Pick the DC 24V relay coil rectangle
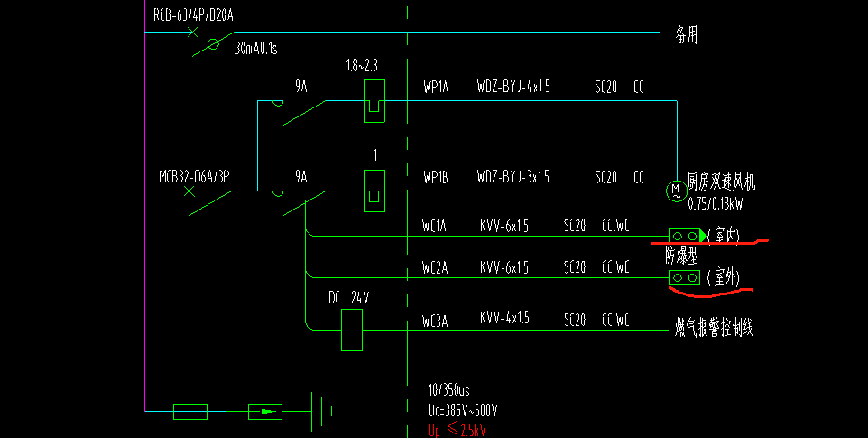 [x=352, y=330]
